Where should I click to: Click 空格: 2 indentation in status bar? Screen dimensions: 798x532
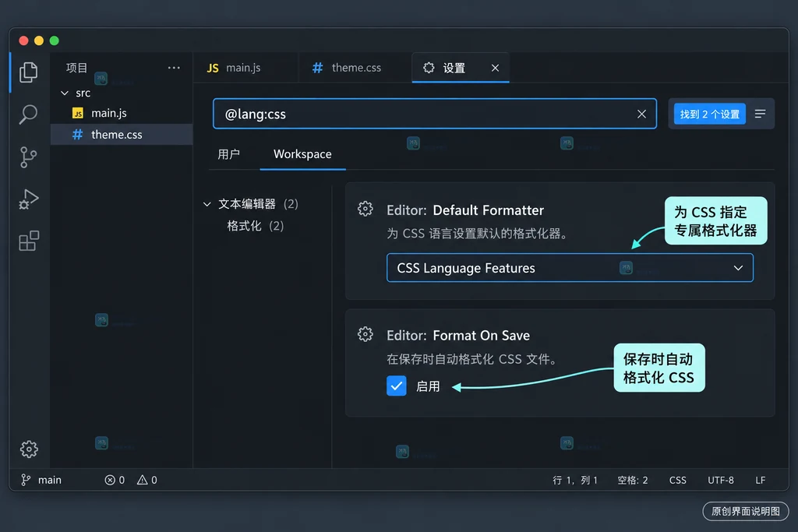[633, 480]
